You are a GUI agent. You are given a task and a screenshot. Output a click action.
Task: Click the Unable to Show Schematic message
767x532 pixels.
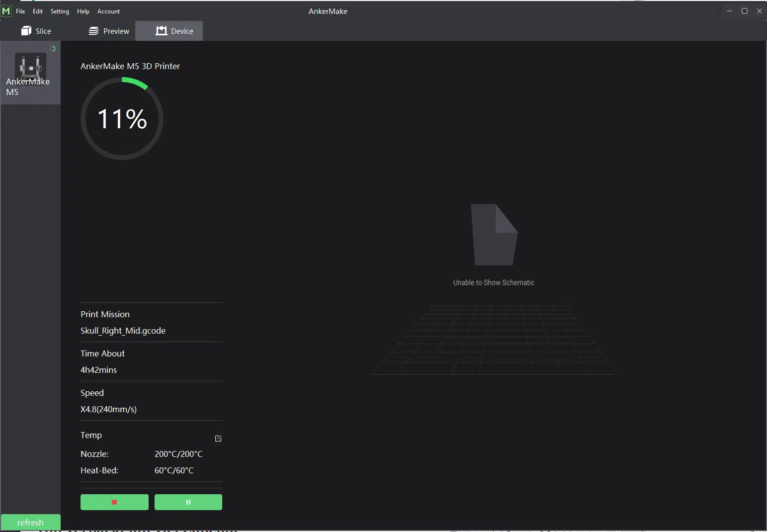tap(494, 282)
